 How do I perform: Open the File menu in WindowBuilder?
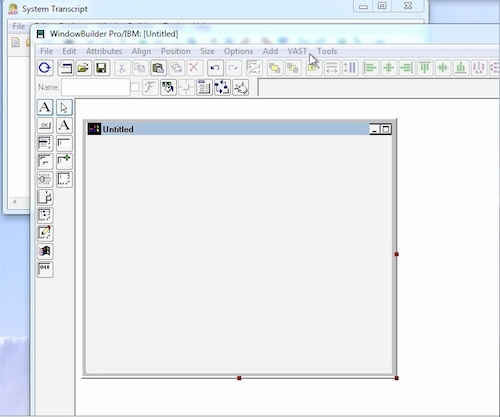(46, 51)
